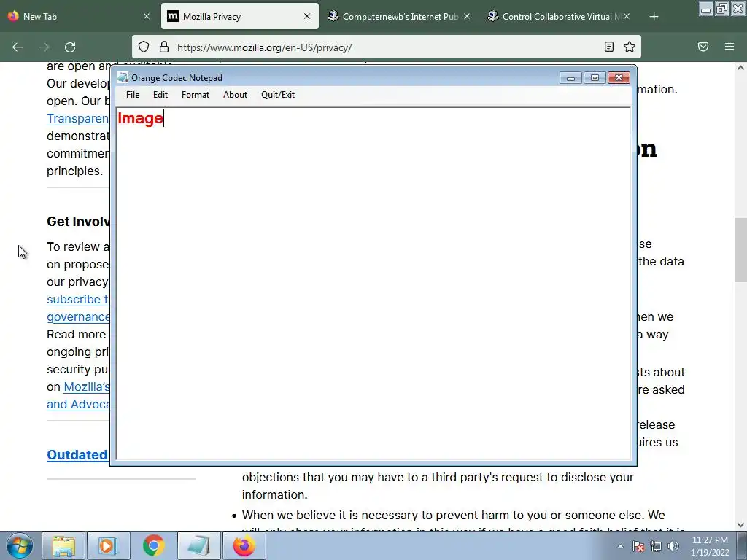Follow the governance link in sidebar

[78, 316]
